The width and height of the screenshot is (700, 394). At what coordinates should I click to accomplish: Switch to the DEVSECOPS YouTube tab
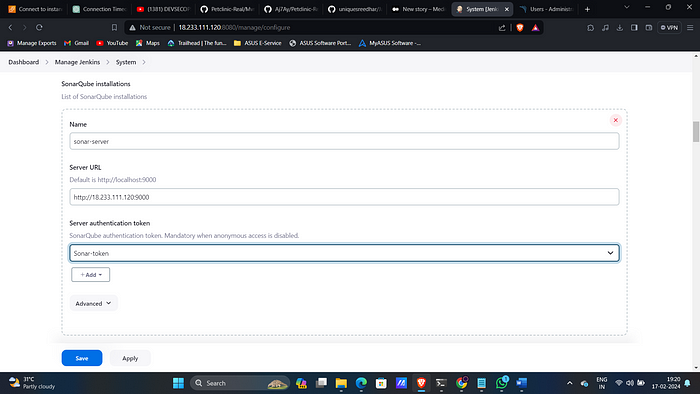tap(163, 9)
